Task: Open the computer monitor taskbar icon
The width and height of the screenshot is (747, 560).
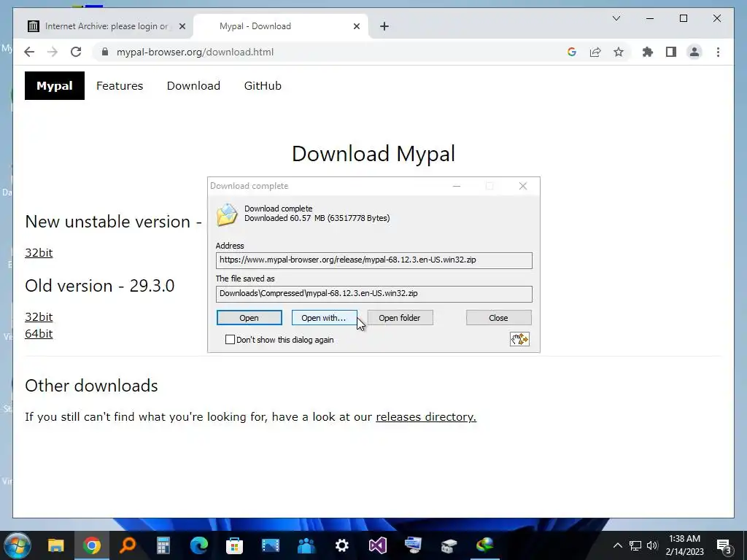Action: point(413,545)
